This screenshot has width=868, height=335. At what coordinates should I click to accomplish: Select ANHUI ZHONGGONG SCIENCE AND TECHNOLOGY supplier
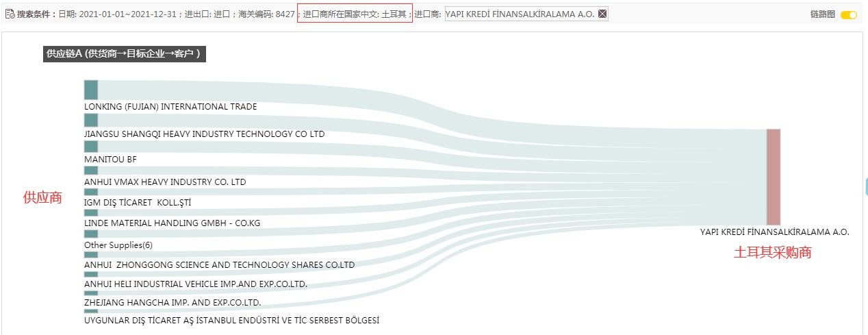coord(219,265)
